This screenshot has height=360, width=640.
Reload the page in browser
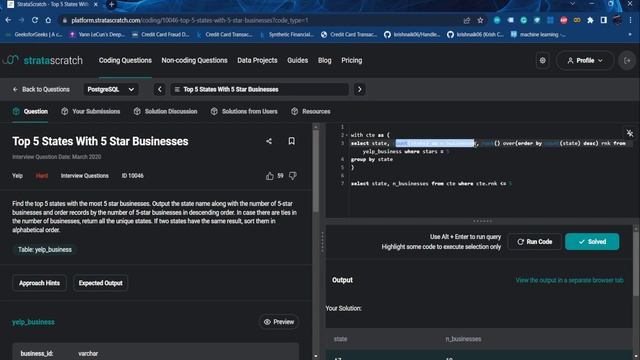point(35,20)
